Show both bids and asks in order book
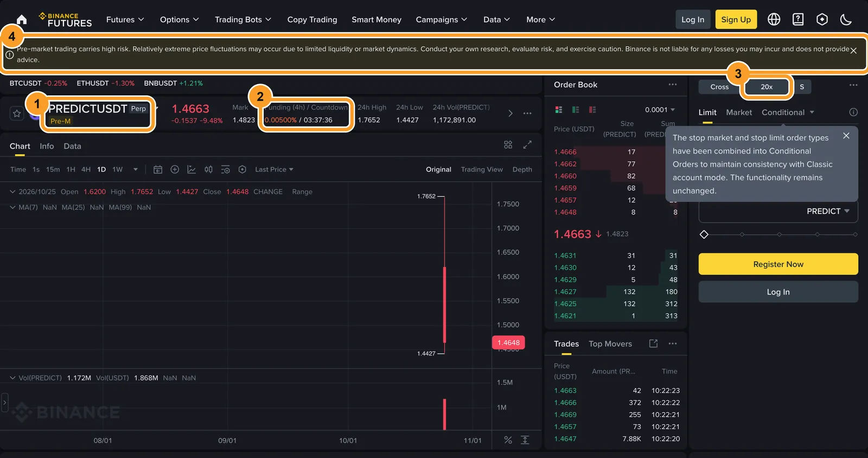This screenshot has width=868, height=458. (559, 110)
